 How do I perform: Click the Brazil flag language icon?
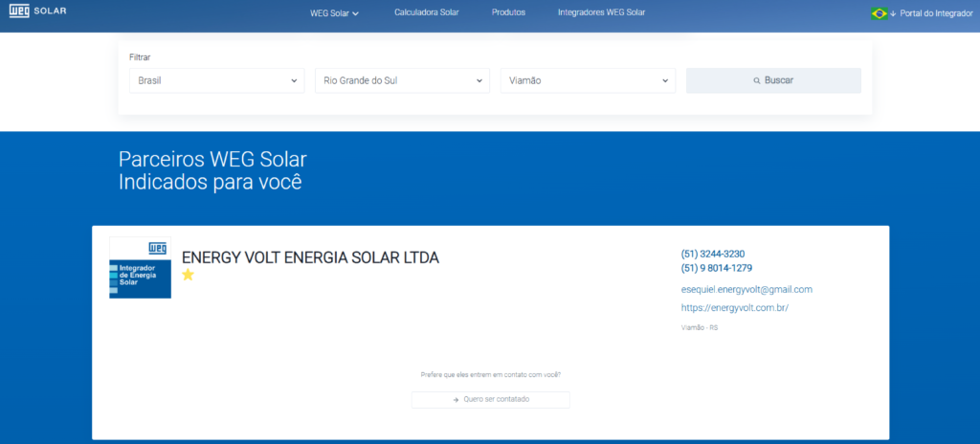[x=878, y=13]
